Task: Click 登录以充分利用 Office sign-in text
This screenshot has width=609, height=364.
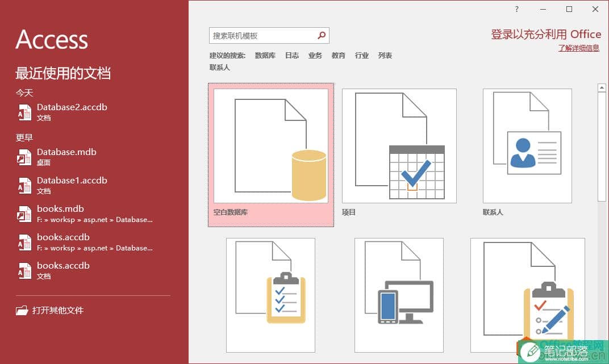Action: (546, 34)
